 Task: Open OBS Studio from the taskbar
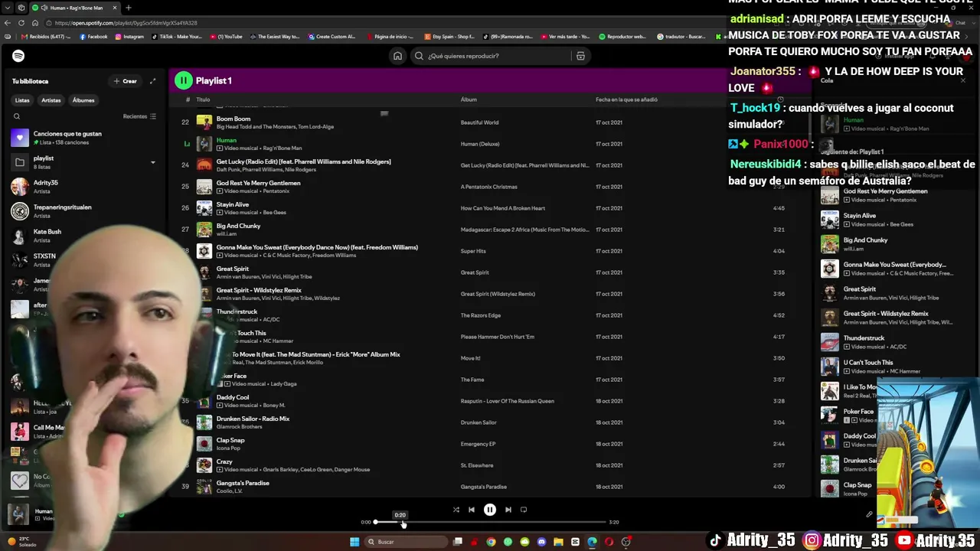(x=626, y=542)
